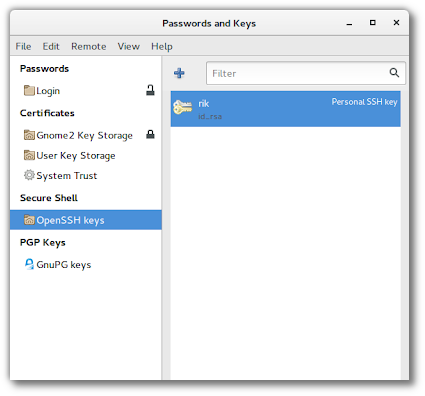Open the Remote menu
The height and width of the screenshot is (396, 425).
point(89,46)
